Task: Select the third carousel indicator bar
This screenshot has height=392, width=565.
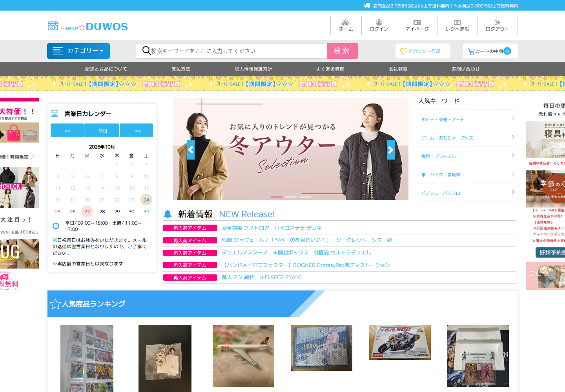Action: (305, 197)
